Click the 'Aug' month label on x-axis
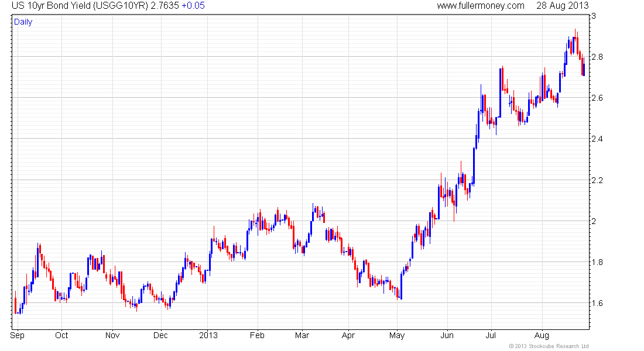 [x=542, y=335]
